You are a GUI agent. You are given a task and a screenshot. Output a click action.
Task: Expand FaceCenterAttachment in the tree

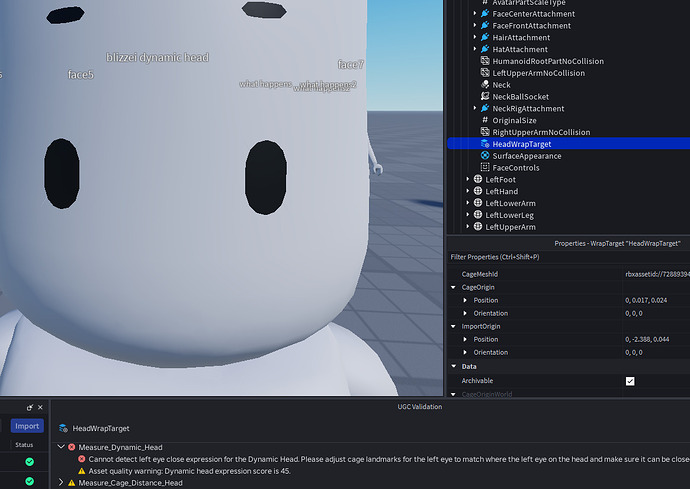tap(474, 14)
